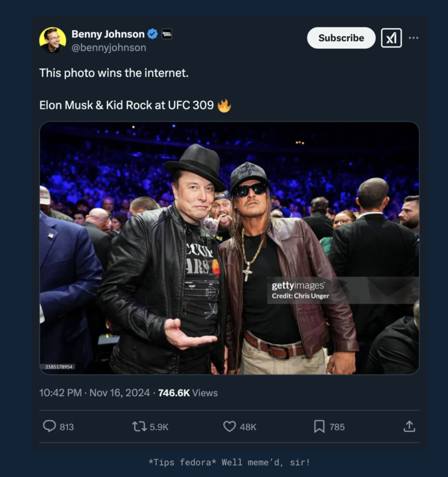Click the 48K likes count
Screen dimensions: 448x477
coord(248,427)
